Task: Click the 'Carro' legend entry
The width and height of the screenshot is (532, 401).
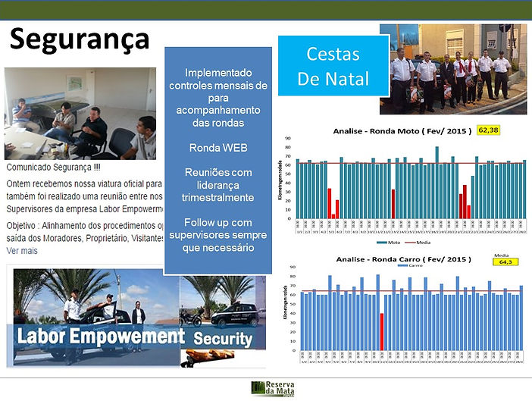Action: tap(410, 265)
